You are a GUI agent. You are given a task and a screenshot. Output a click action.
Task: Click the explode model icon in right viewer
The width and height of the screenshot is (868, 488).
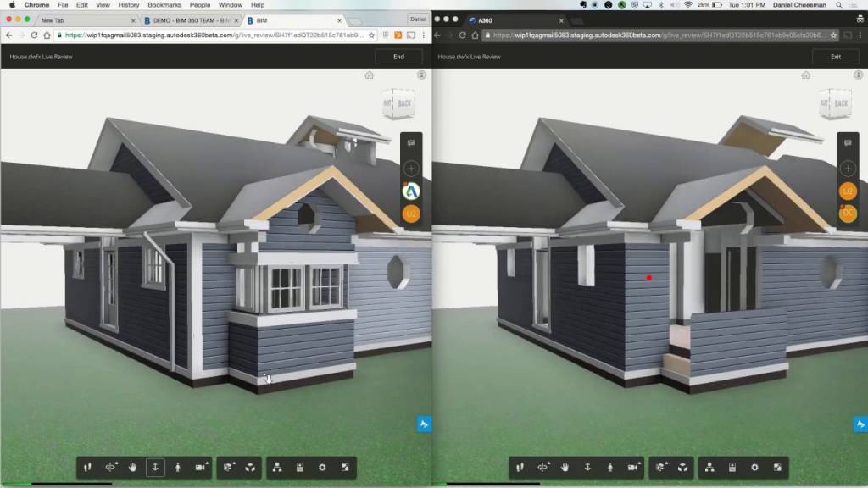pos(682,467)
